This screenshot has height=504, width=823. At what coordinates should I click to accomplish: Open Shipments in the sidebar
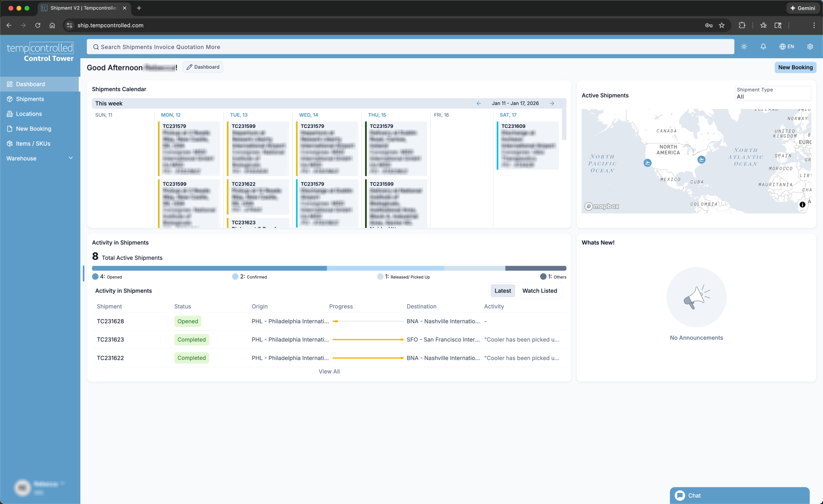(x=30, y=99)
